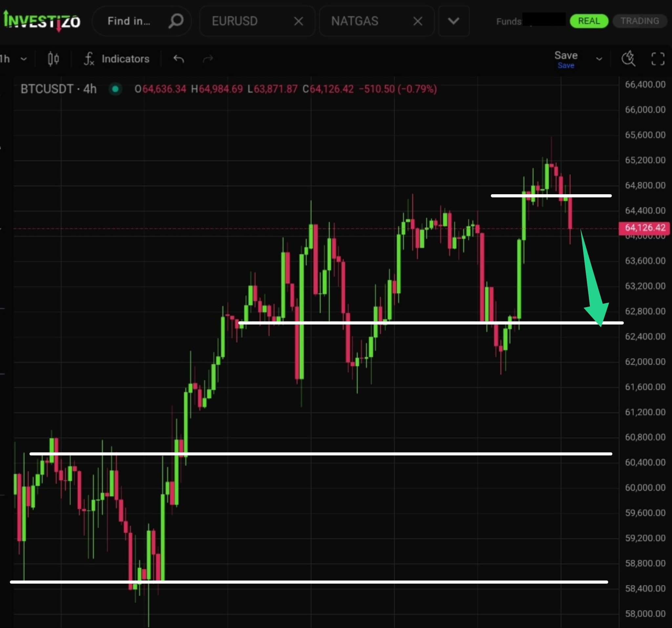
Task: Click the change value −510.50 (−0.79%)
Action: [397, 89]
